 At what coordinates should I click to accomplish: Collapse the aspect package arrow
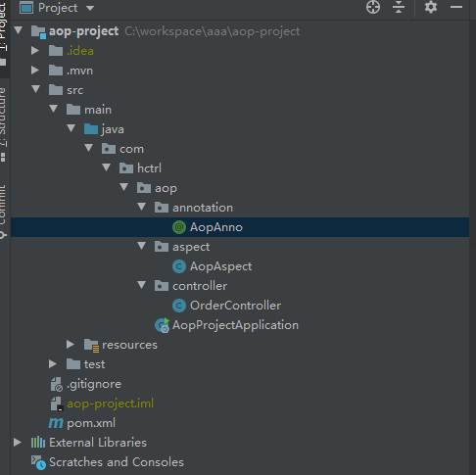click(142, 246)
